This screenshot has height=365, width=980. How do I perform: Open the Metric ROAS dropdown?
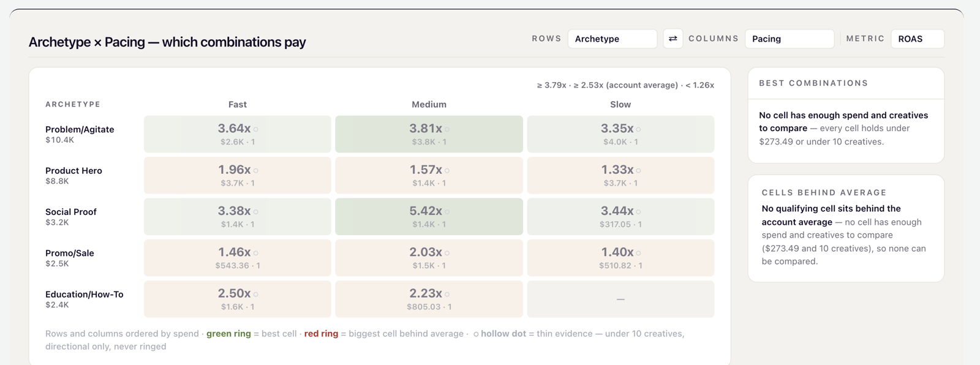(918, 39)
